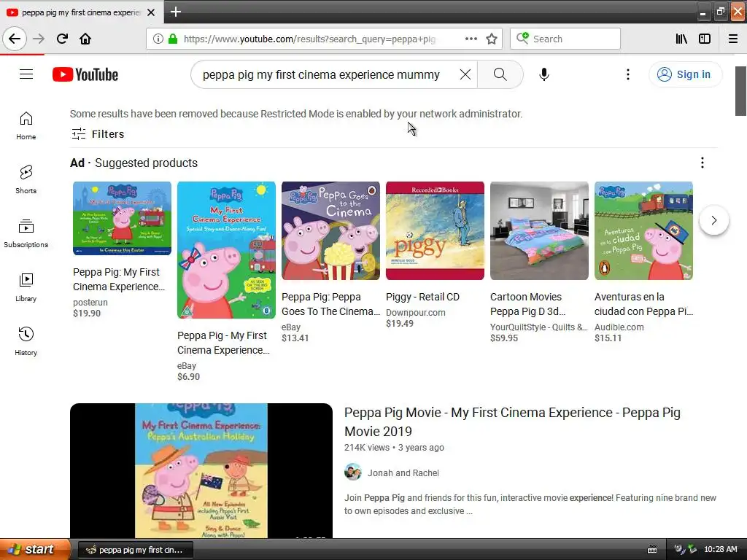Toggle the browser sidebar icon
Screen dimensions: 747x560
click(x=705, y=39)
